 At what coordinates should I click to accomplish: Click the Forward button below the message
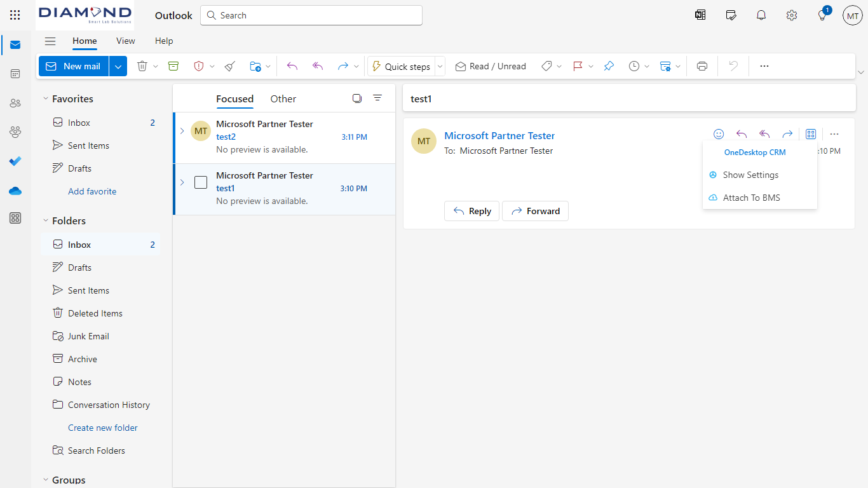pyautogui.click(x=535, y=211)
